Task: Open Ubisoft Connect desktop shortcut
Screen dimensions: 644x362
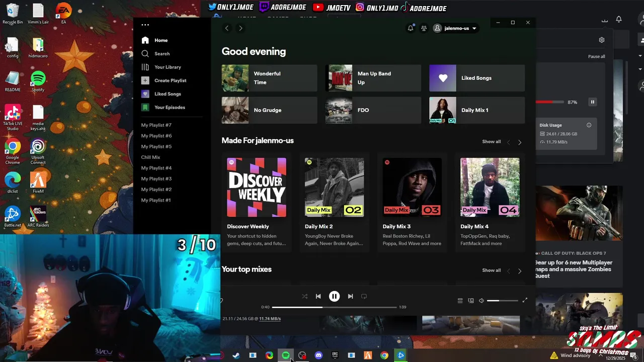Action: pyautogui.click(x=38, y=152)
